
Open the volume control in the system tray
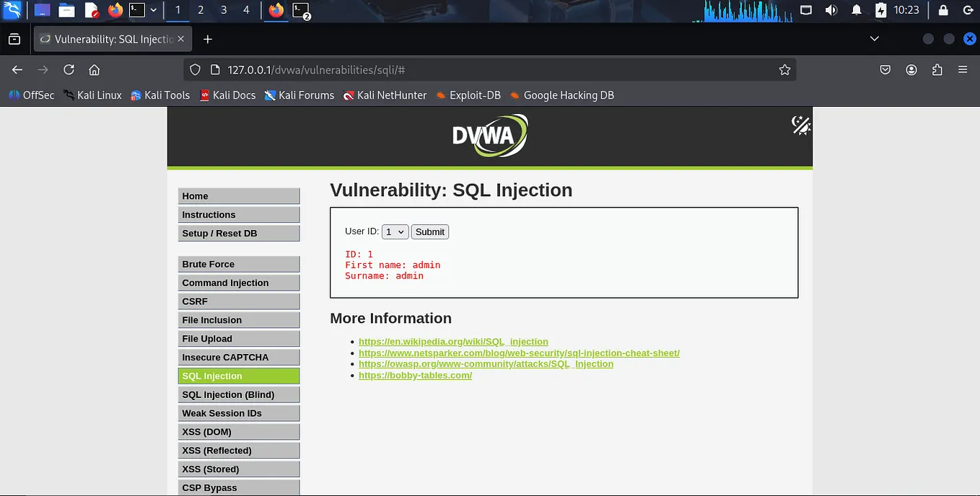tap(831, 10)
